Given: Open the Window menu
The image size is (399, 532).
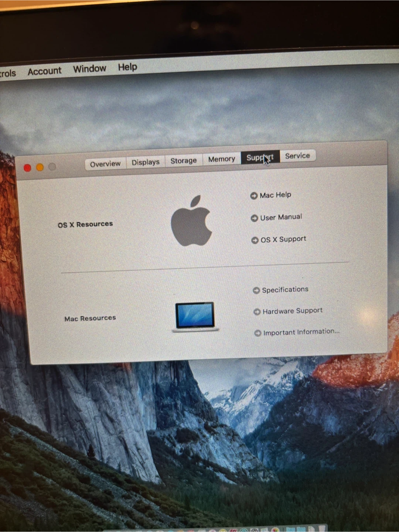Looking at the screenshot, I should [x=89, y=69].
